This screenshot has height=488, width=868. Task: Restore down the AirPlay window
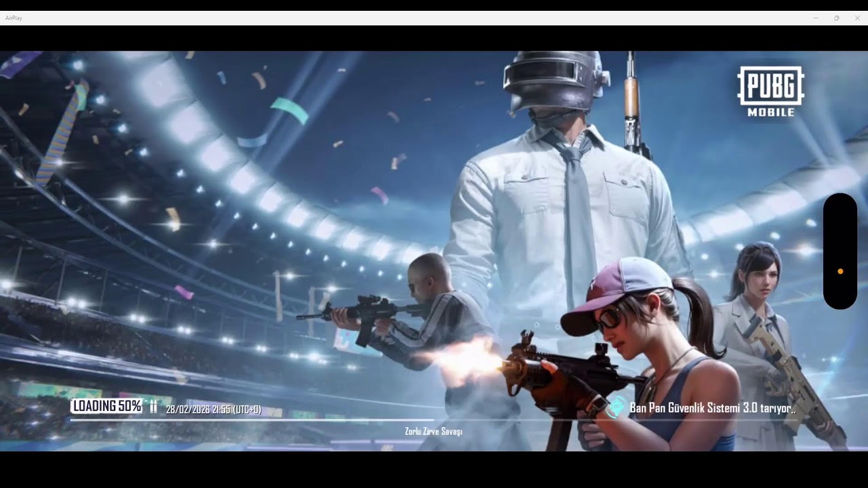[836, 18]
